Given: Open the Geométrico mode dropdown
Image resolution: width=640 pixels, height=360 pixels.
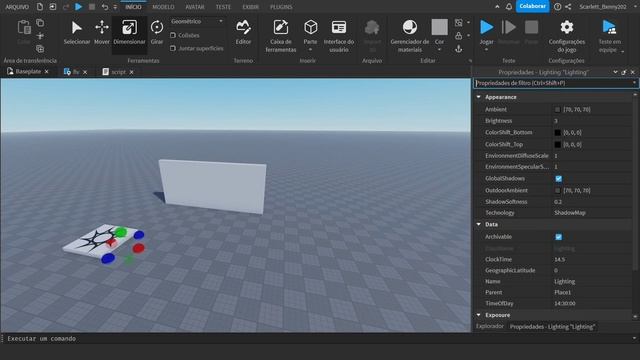Looking at the screenshot, I should pos(197,21).
